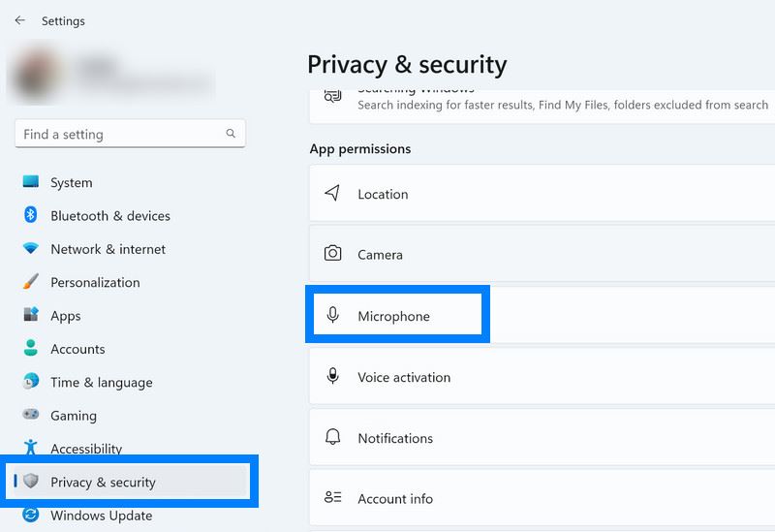Click the Bluetooth icon in sidebar
Viewport: 775px width, 532px height.
[x=31, y=215]
